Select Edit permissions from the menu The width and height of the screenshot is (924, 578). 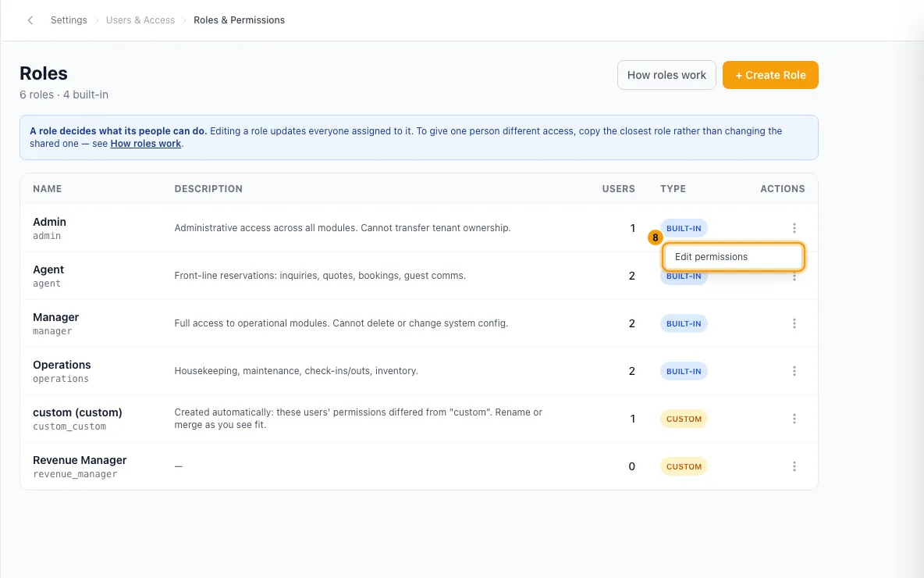733,257
